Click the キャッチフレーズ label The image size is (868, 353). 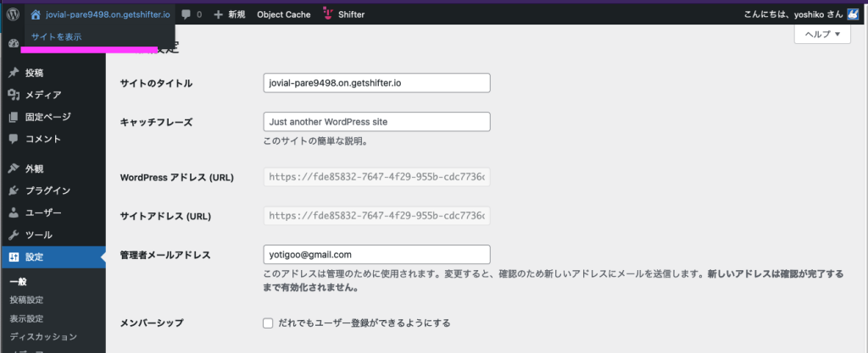156,122
